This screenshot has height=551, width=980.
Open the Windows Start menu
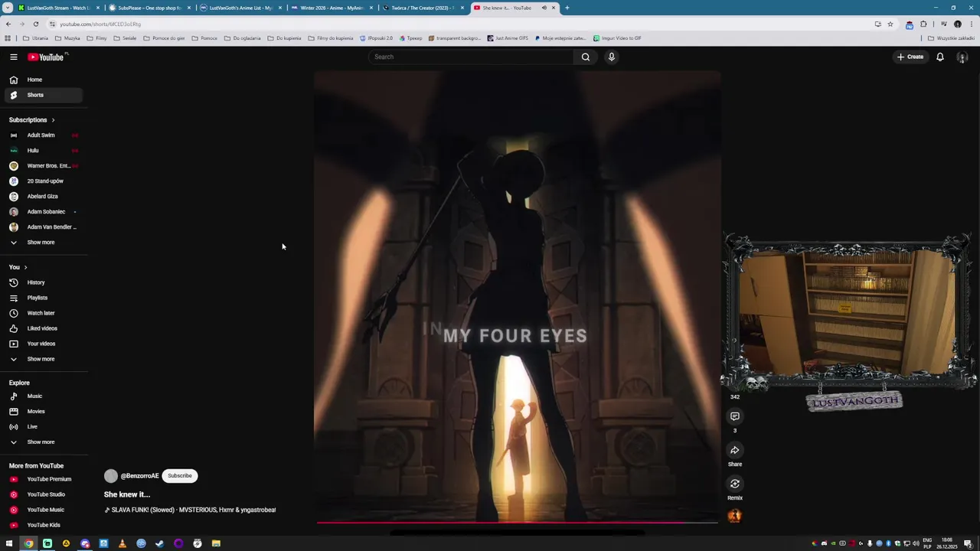[x=9, y=543]
